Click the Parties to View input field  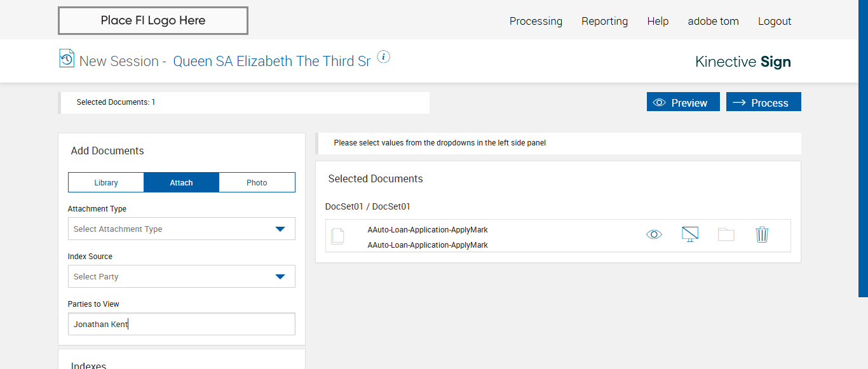click(x=181, y=324)
